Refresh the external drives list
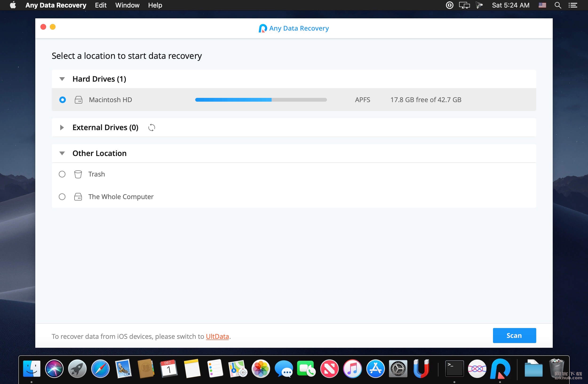The height and width of the screenshot is (384, 588). (x=151, y=128)
